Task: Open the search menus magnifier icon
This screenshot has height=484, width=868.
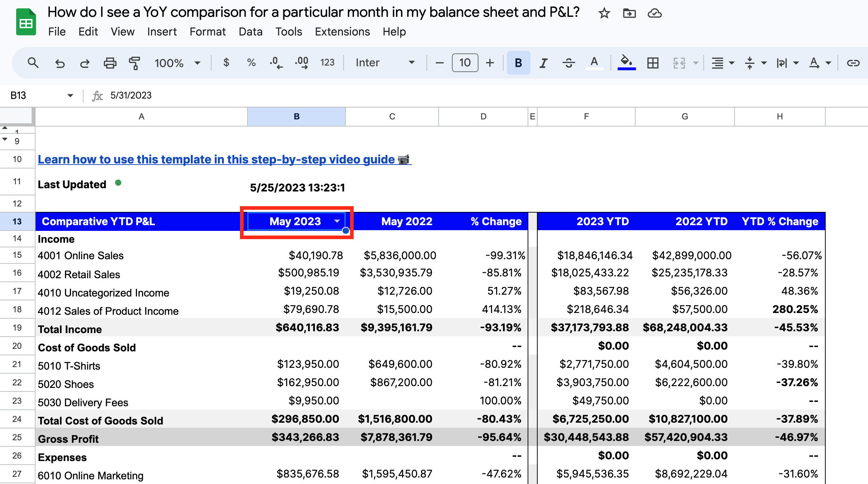Action: pyautogui.click(x=33, y=63)
